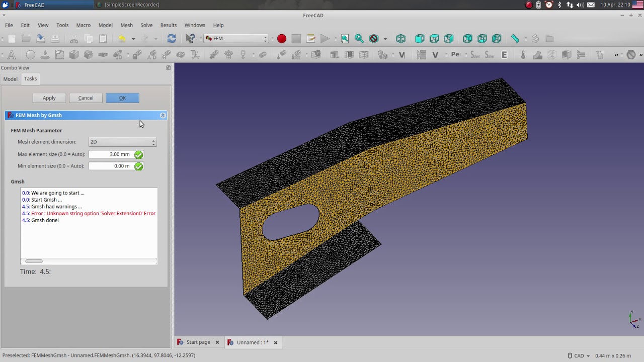
Task: Open the File menu
Action: pos(9,25)
